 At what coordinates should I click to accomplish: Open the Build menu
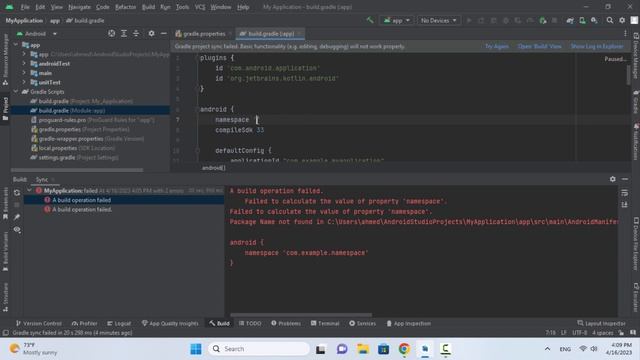point(148,7)
